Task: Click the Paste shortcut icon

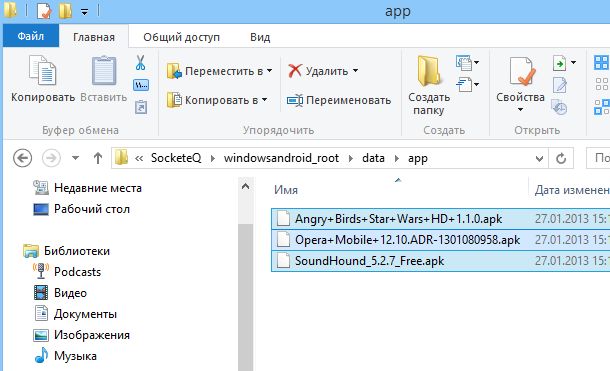Action: [141, 107]
